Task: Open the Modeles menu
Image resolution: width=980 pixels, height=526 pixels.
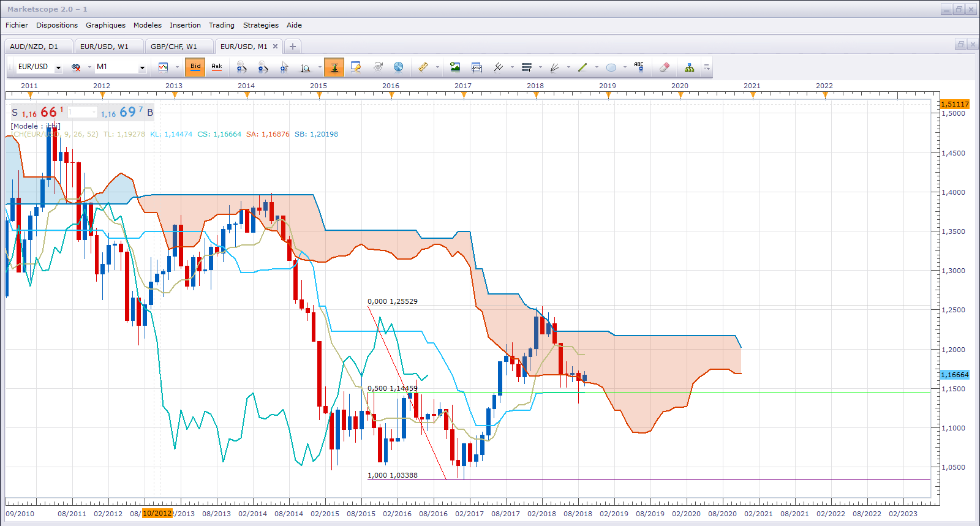Action: point(148,25)
